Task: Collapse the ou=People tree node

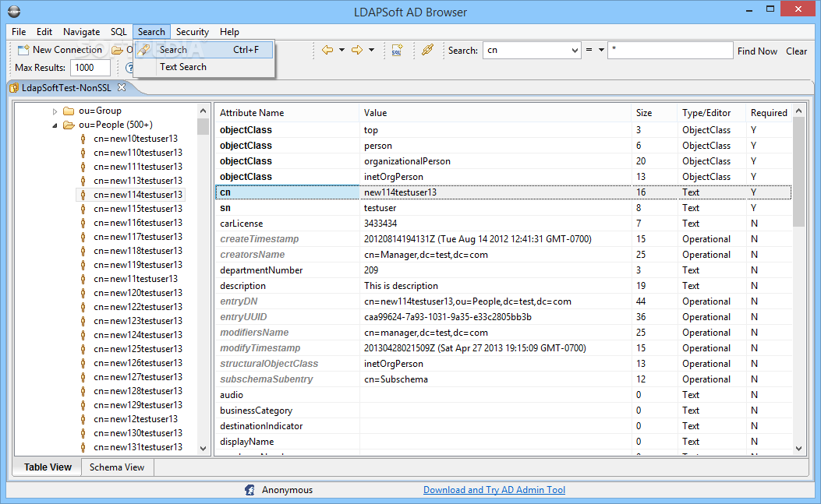Action: 55,125
